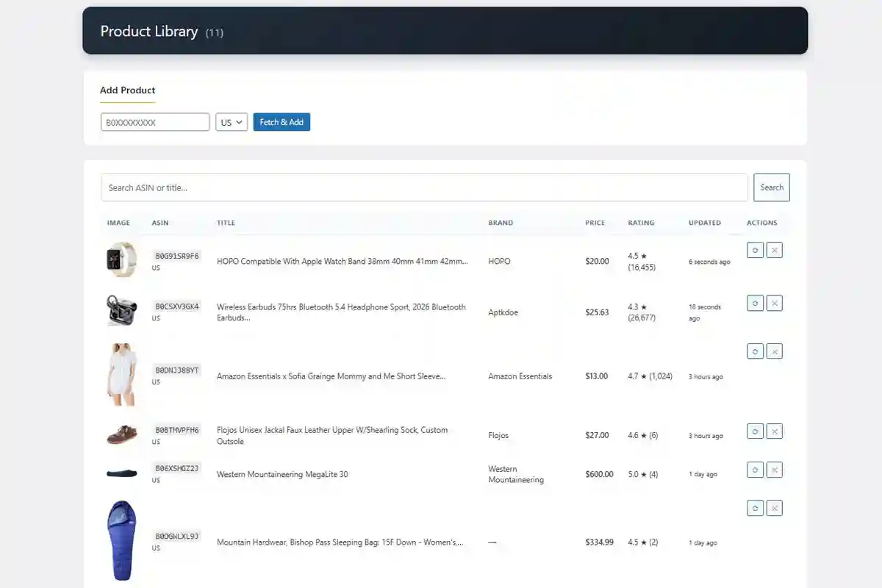Refresh the Mountain Hardwear sleeping bag listing

pyautogui.click(x=755, y=508)
